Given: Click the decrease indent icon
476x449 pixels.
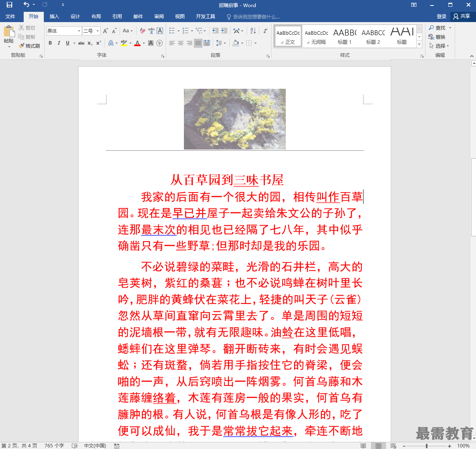Looking at the screenshot, I should [215, 31].
